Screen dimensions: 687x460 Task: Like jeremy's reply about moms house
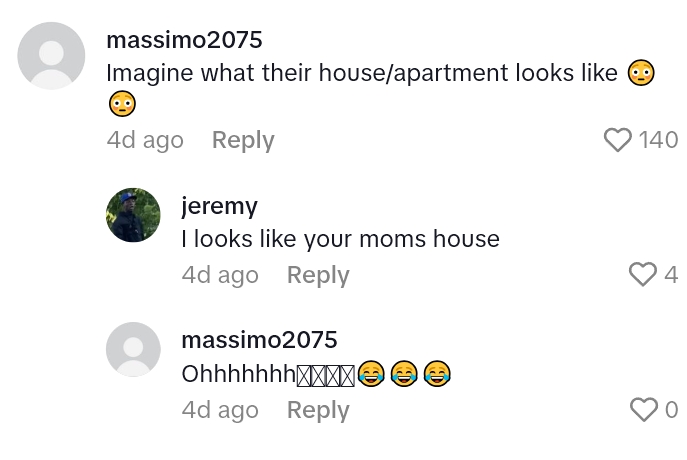click(x=643, y=275)
